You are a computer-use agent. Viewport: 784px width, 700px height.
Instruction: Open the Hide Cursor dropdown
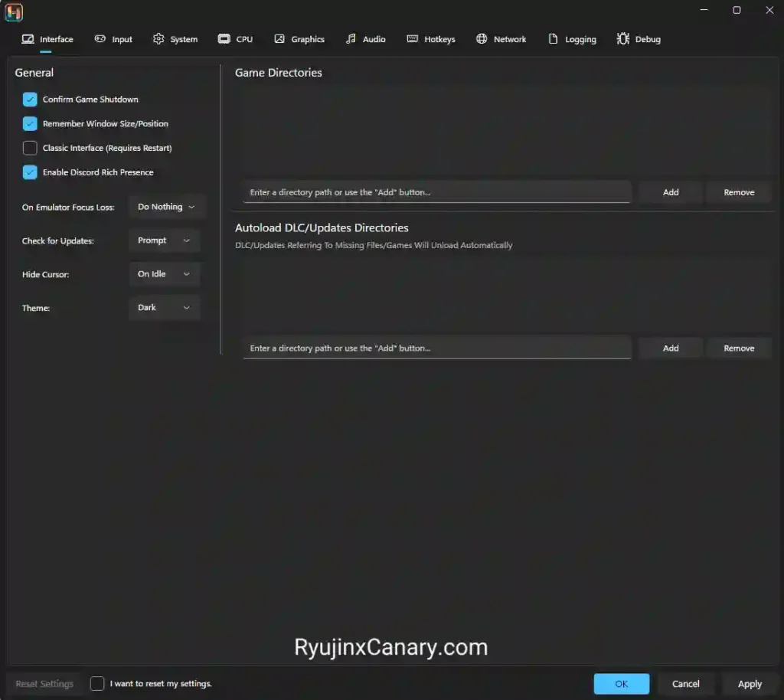tap(164, 274)
